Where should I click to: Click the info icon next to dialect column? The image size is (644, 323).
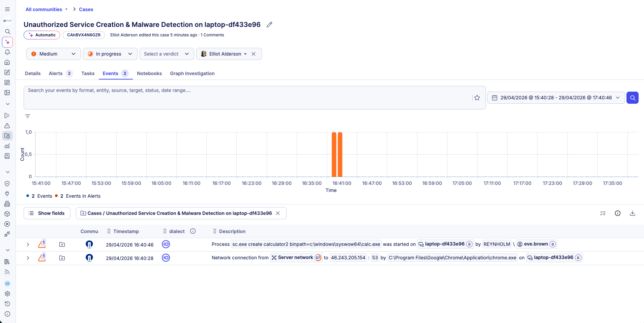click(x=193, y=231)
